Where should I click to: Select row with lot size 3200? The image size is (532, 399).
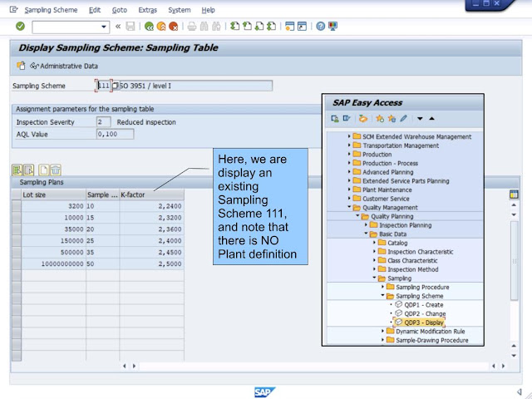tap(17, 206)
